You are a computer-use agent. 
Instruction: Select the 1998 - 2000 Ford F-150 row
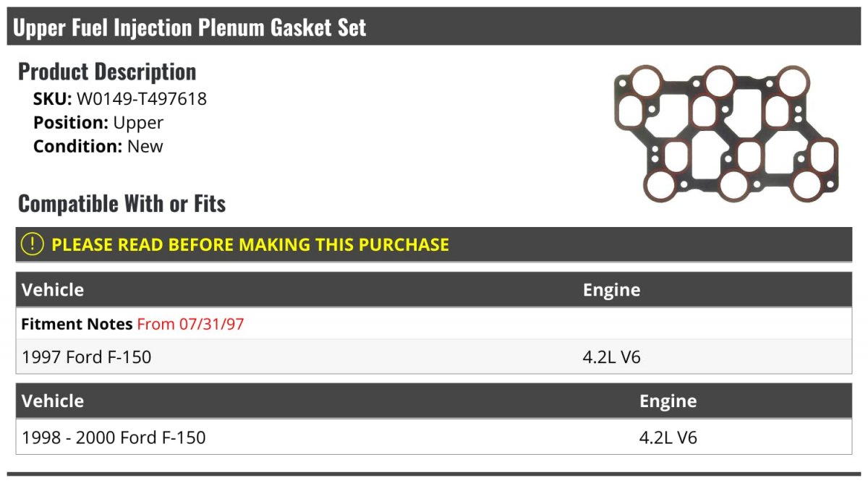click(x=434, y=437)
